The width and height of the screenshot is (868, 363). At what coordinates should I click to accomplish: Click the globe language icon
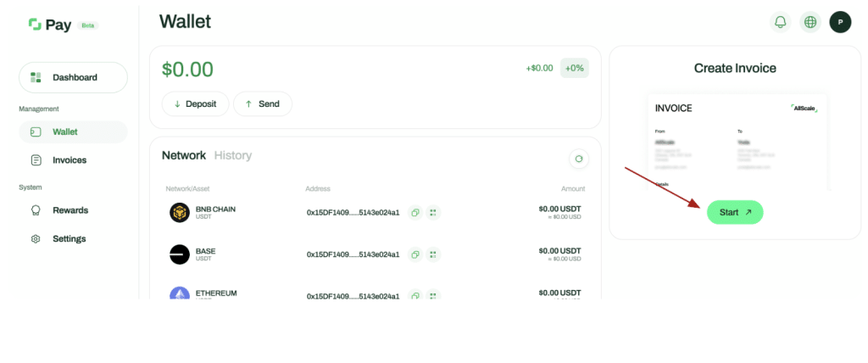pyautogui.click(x=810, y=22)
